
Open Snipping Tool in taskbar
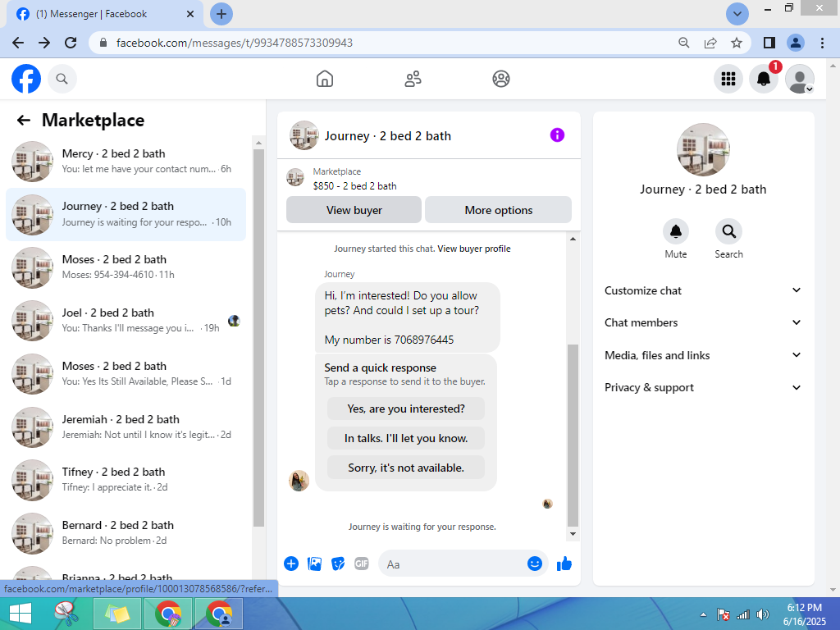[66, 614]
